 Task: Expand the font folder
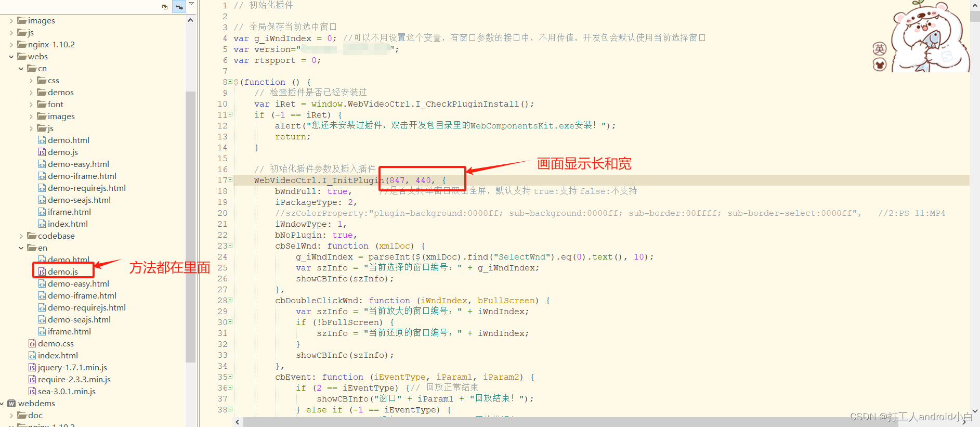point(31,105)
